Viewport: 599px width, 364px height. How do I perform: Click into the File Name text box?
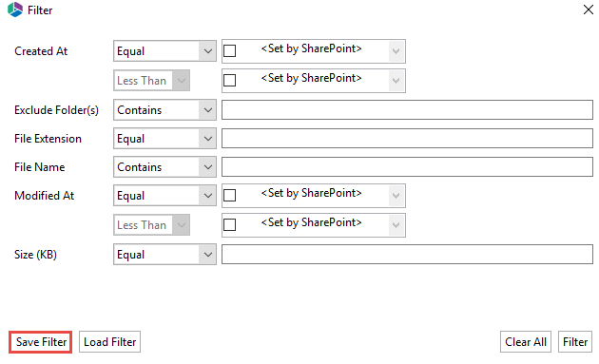click(407, 167)
